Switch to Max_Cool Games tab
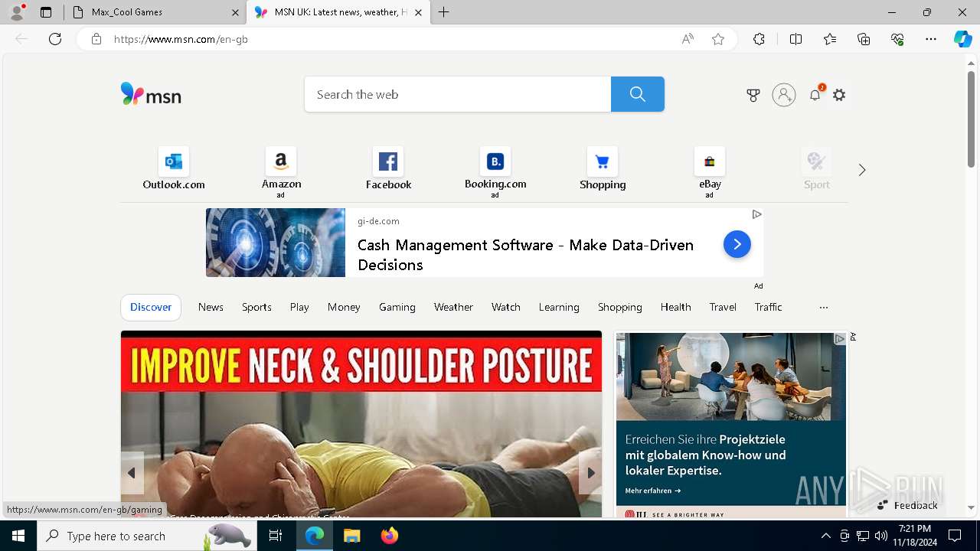Viewport: 980px width, 551px height. 155,12
